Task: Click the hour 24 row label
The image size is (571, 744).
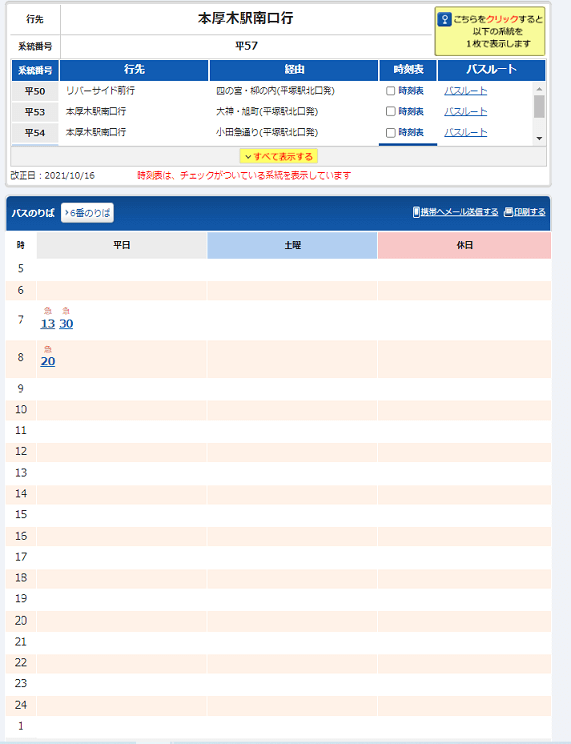Action: [x=21, y=705]
